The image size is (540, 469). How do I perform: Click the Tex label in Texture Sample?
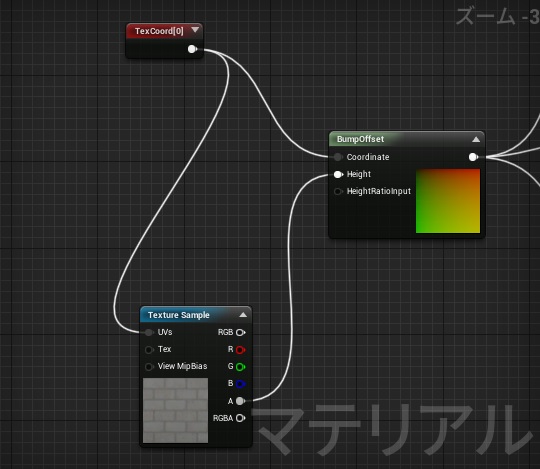(x=164, y=349)
